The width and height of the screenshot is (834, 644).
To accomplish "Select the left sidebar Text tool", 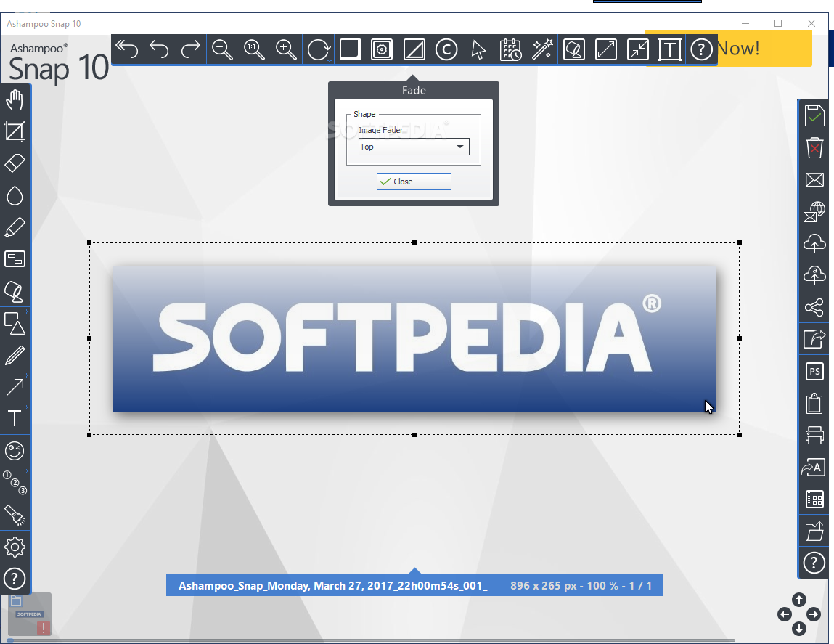I will coord(15,418).
